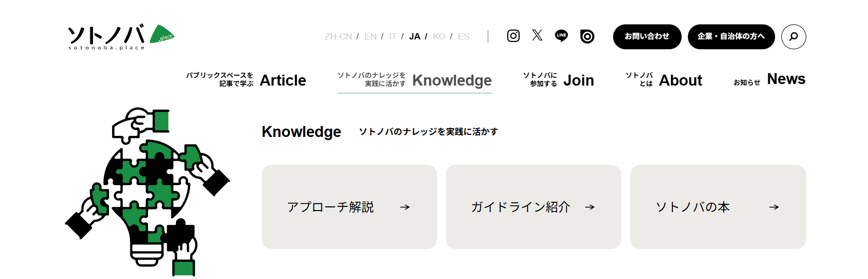This screenshot has height=279, width=868.
Task: Open the Instagram icon link
Action: 513,36
